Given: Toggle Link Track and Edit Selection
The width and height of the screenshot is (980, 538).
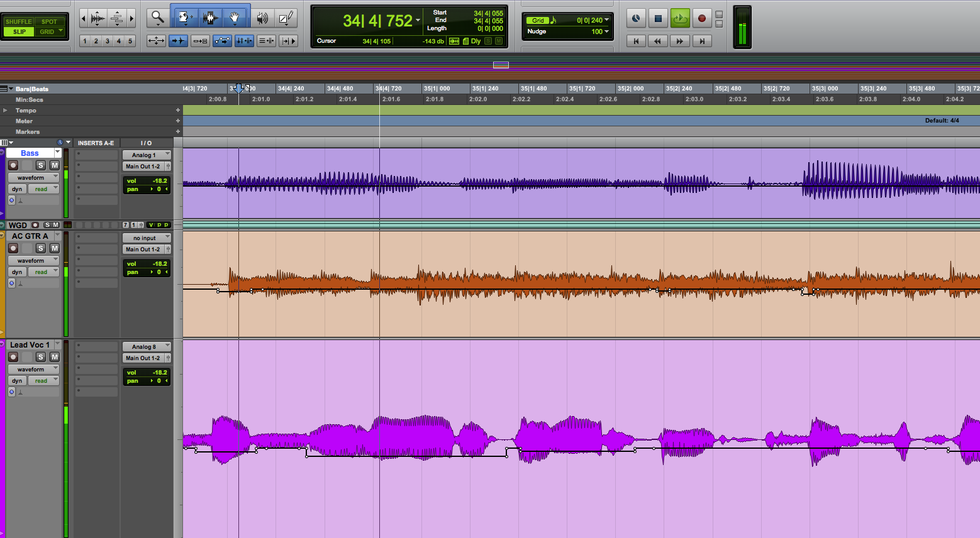Looking at the screenshot, I should pyautogui.click(x=266, y=41).
